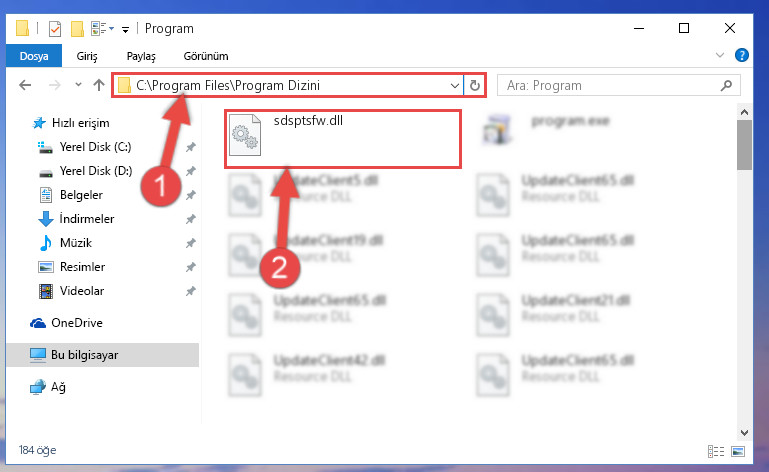
Task: Select sdsptsfw.dll file
Action: [343, 139]
